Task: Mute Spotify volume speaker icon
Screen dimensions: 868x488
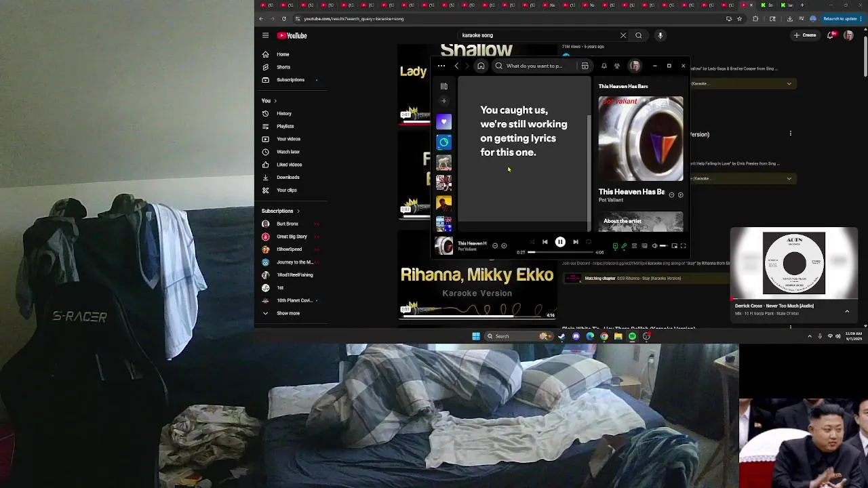Action: [654, 246]
